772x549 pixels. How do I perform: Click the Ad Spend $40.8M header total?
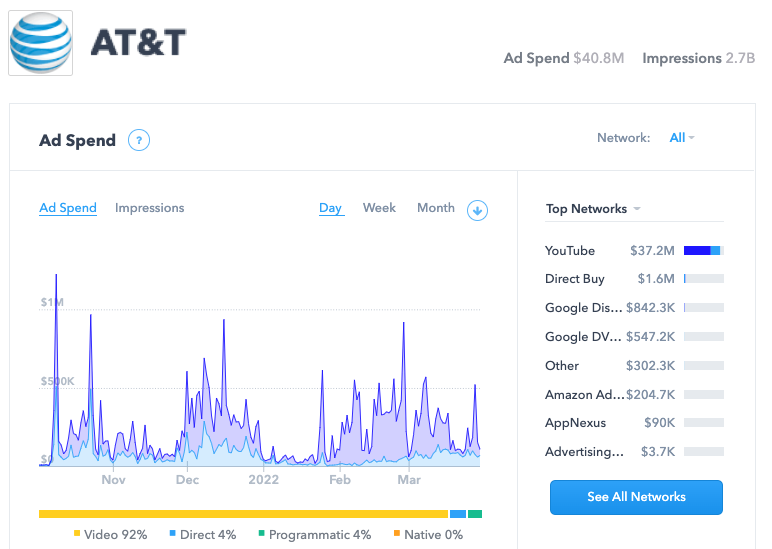tap(564, 58)
